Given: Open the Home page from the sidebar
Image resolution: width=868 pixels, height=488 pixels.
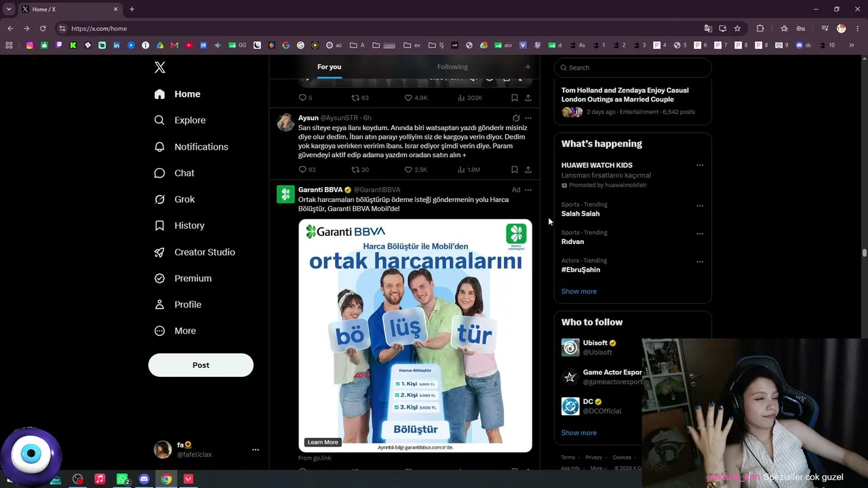Looking at the screenshot, I should tap(177, 94).
